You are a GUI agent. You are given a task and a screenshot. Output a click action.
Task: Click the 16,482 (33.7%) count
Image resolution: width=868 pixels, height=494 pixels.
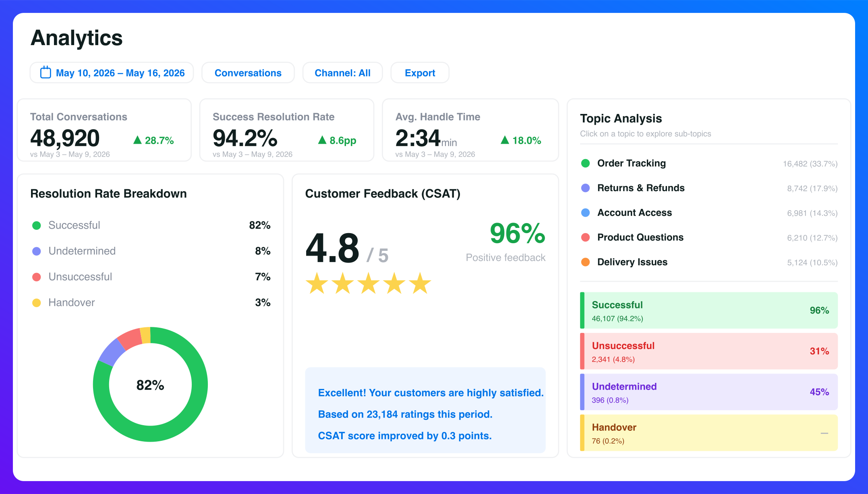point(810,164)
